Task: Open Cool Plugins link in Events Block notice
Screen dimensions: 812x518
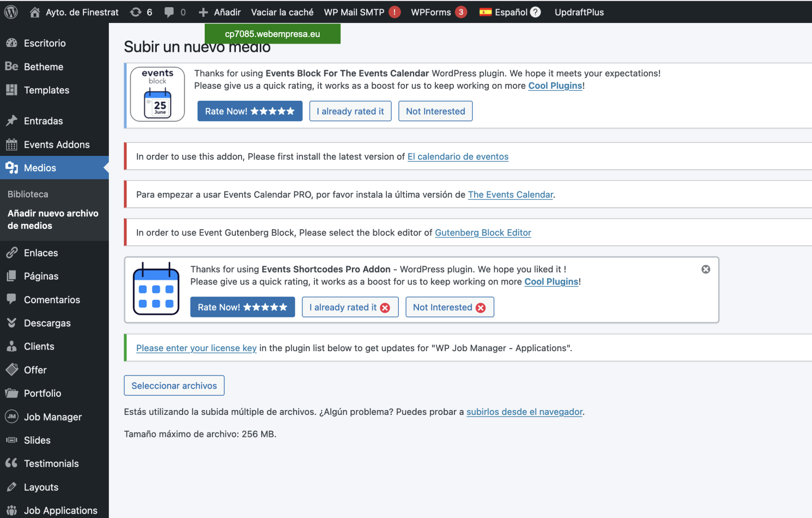Action: 555,85
